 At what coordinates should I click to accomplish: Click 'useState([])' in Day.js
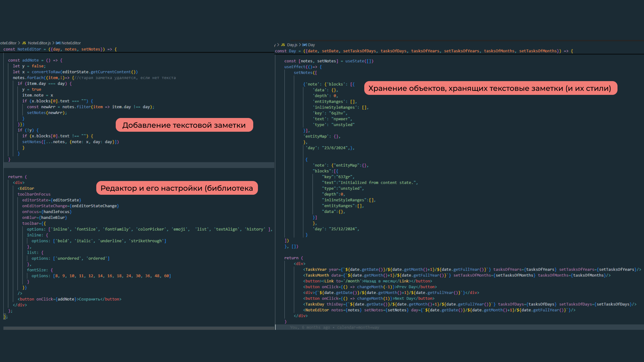(x=359, y=61)
